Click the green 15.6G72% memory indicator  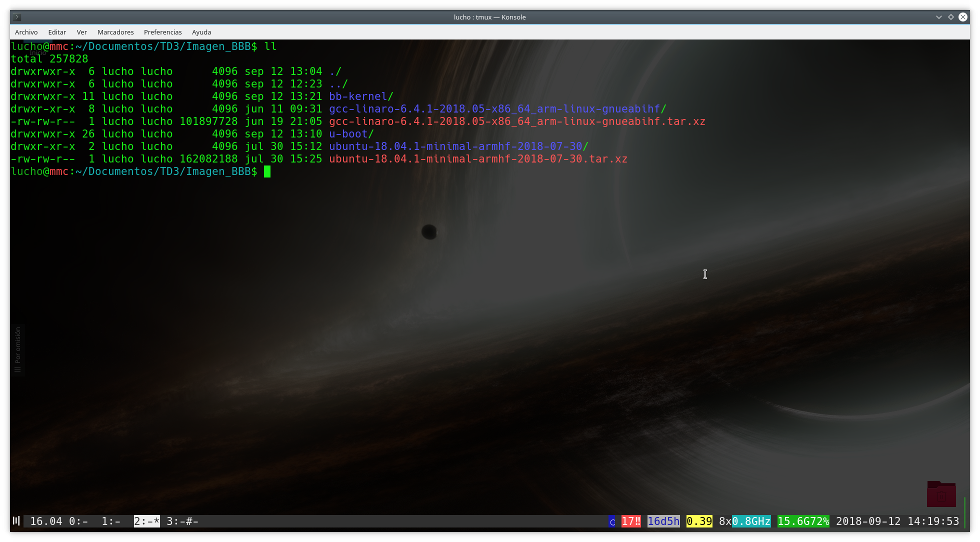pyautogui.click(x=803, y=521)
